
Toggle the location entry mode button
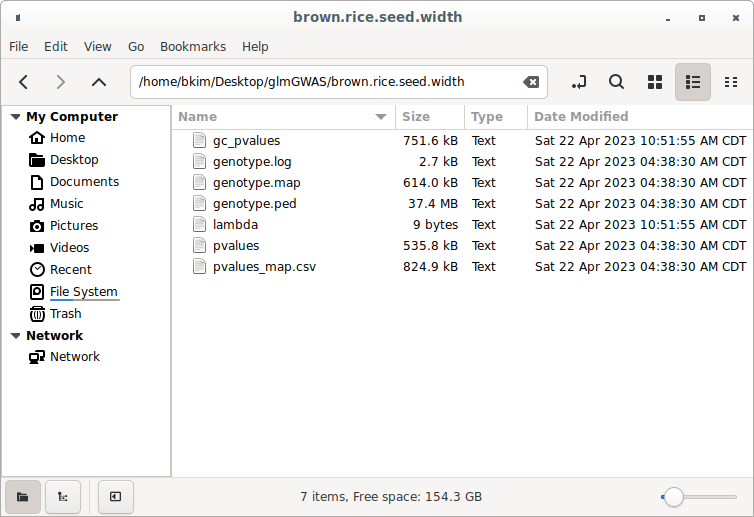[579, 82]
